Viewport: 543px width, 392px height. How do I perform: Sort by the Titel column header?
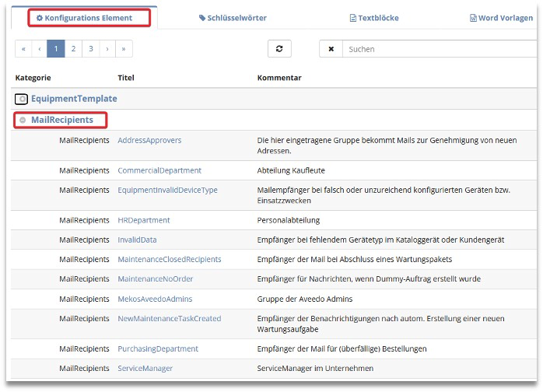126,78
